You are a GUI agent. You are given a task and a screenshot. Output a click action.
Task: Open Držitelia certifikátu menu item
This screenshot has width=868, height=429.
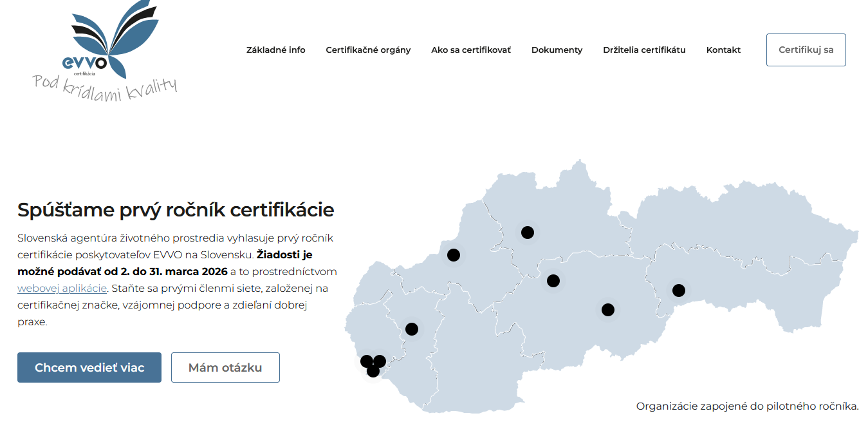[644, 50]
